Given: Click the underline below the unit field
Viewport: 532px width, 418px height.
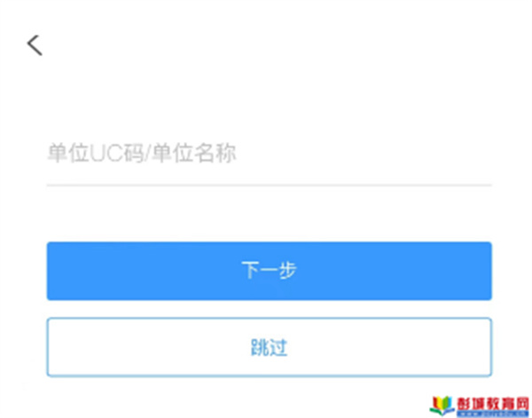Looking at the screenshot, I should pos(269,185).
